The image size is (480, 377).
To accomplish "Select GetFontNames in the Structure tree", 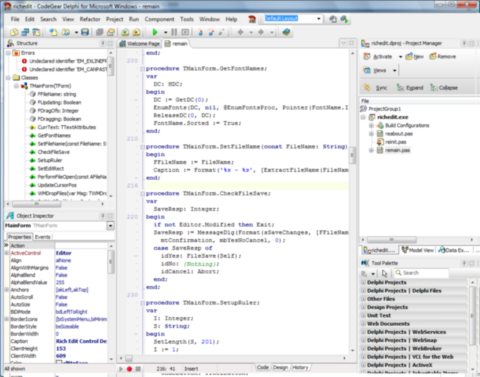I will pos(54,136).
